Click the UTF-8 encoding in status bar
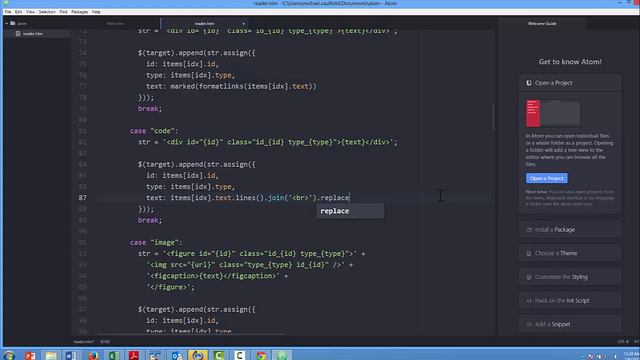Image resolution: width=640 pixels, height=360 pixels. (x=623, y=342)
